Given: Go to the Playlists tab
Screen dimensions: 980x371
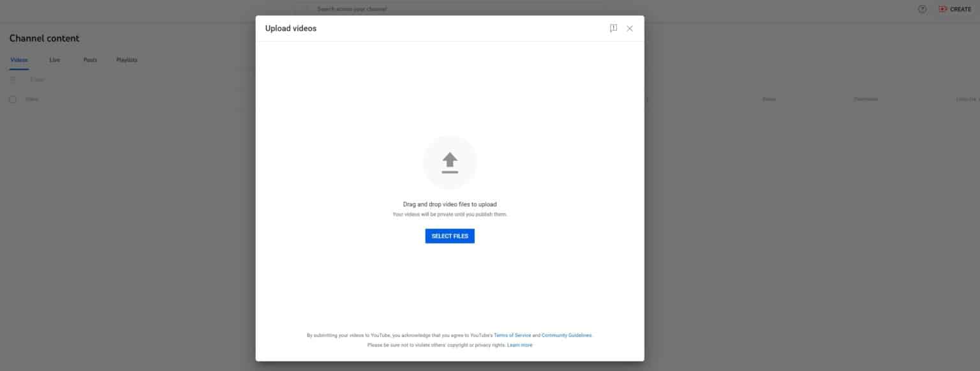Looking at the screenshot, I should [126, 60].
